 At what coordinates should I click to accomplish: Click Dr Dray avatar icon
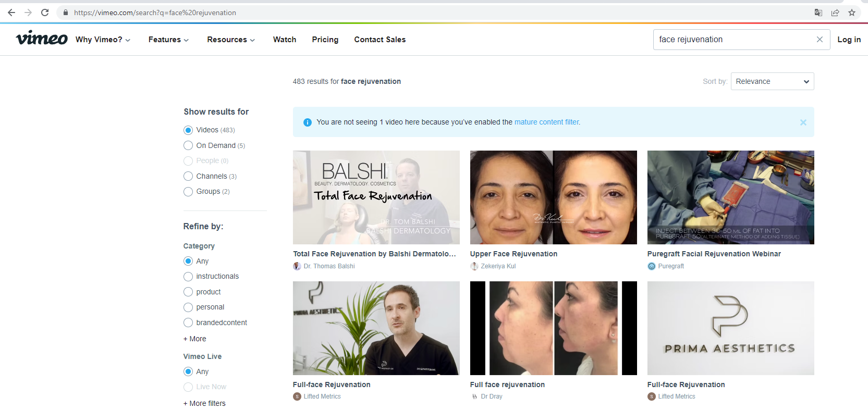click(x=474, y=396)
